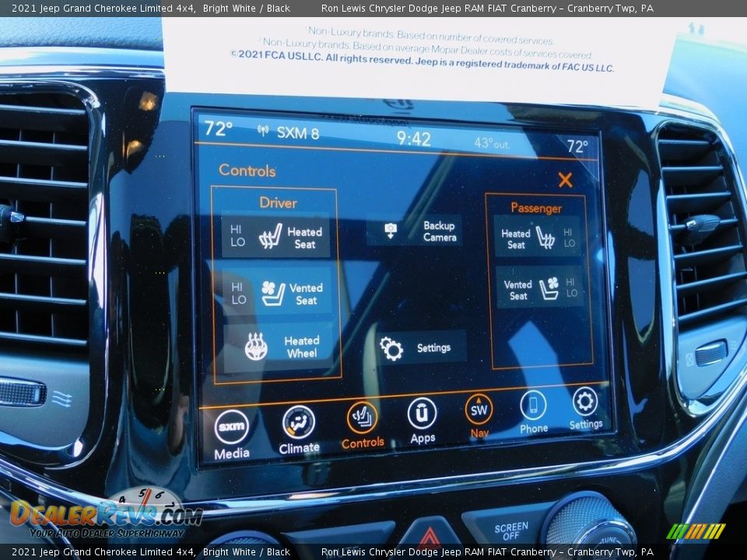The height and width of the screenshot is (560, 747).
Task: Select the Controls tab icon
Action: point(363,418)
